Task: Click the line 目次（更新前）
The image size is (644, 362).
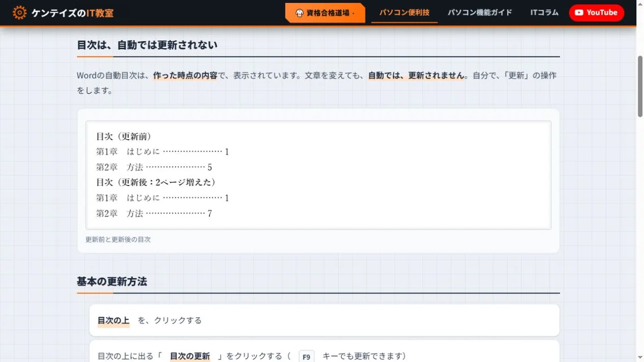Action: (x=123, y=137)
